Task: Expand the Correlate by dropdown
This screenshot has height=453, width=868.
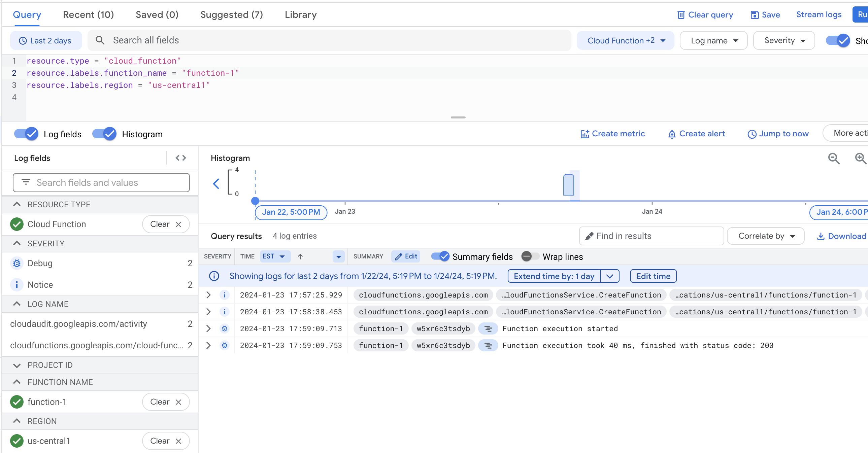Action: pyautogui.click(x=767, y=236)
